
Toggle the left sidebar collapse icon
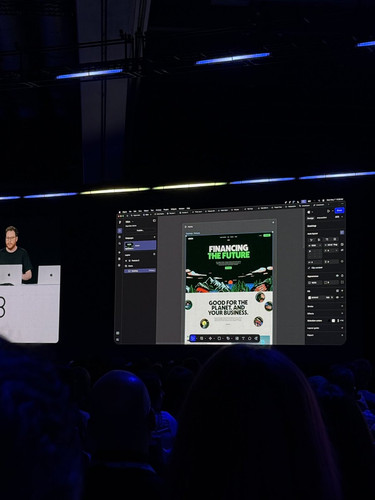[154, 221]
